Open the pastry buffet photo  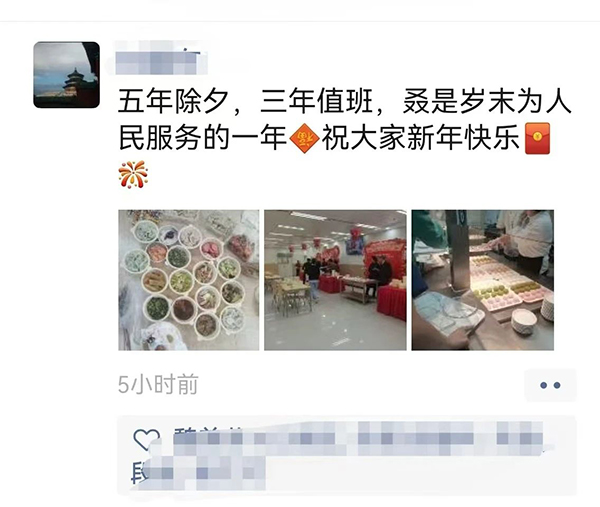(483, 280)
